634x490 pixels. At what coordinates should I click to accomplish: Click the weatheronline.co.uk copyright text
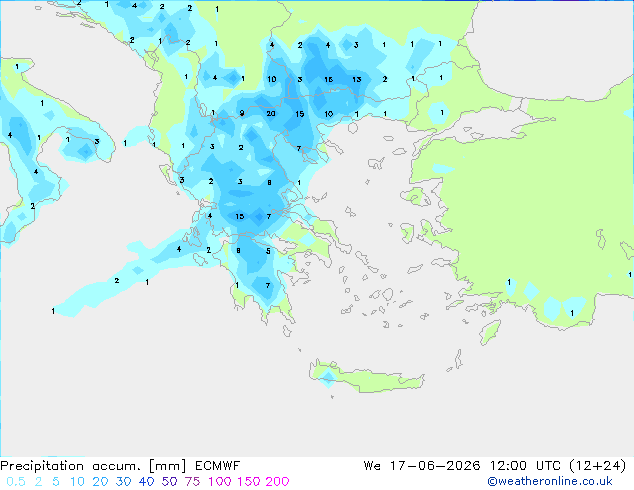[x=549, y=481]
